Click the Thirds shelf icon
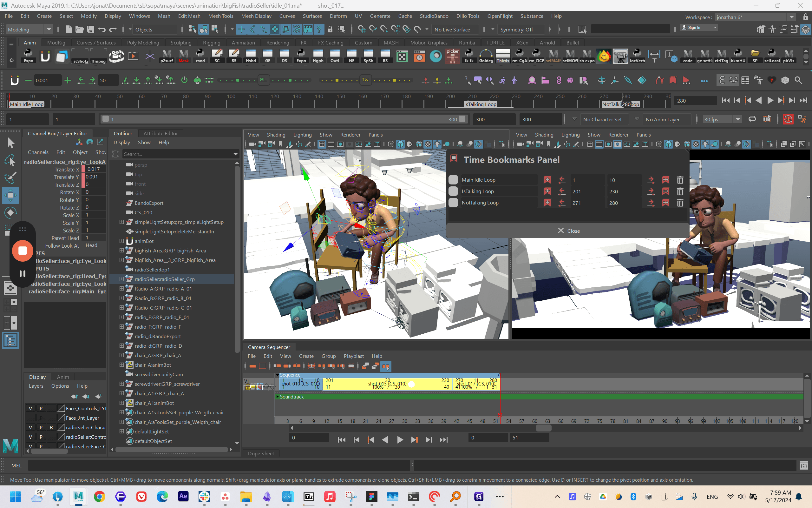812x508 pixels. [x=503, y=56]
